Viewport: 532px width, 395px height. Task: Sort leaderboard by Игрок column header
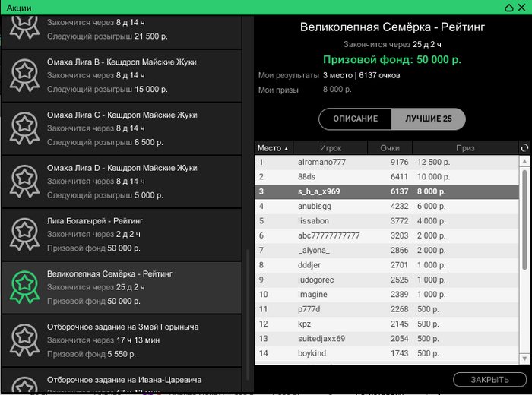click(331, 148)
